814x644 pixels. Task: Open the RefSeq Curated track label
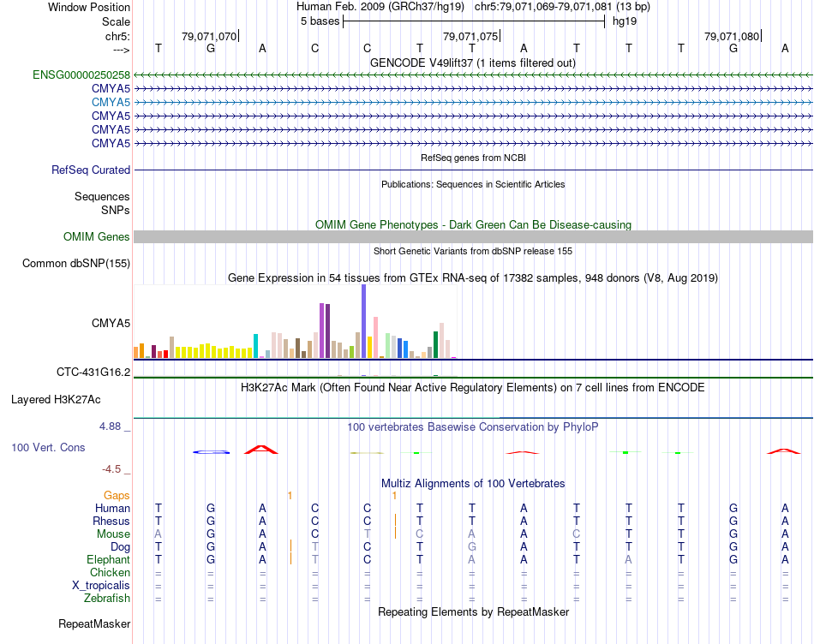pos(91,170)
